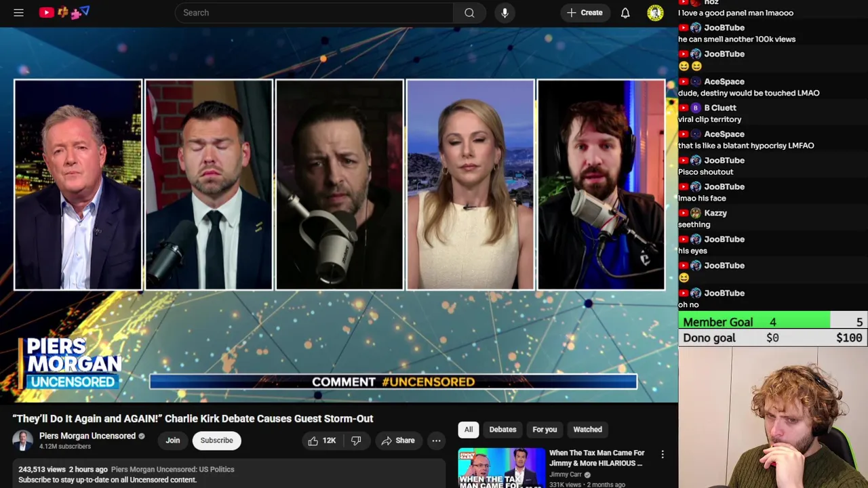Click the video title text

[x=193, y=418]
